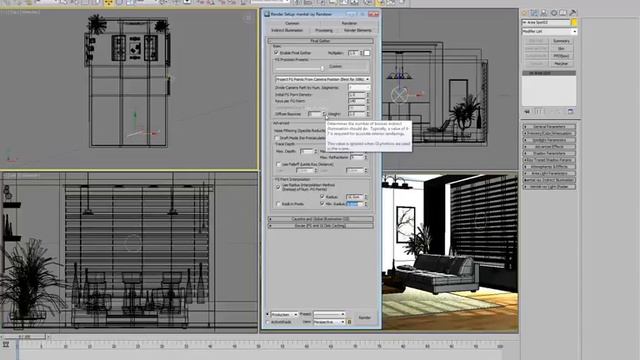Expand Atmospheres & Effects rollout
This screenshot has width=640, height=360.
[x=549, y=167]
